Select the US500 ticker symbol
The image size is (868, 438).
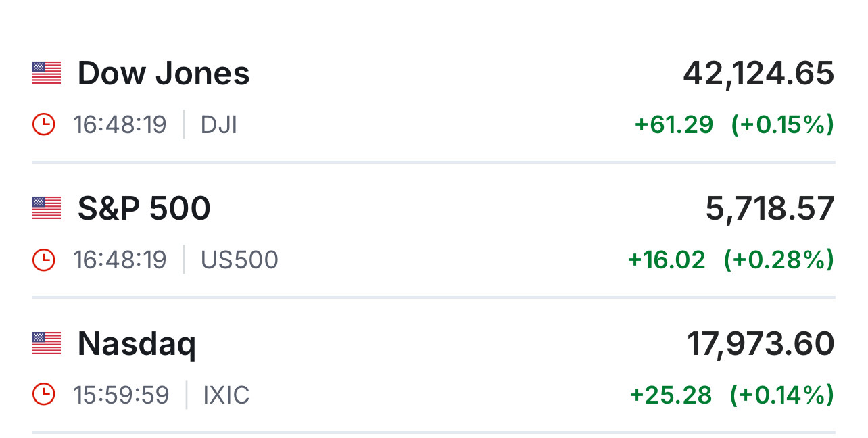(239, 260)
